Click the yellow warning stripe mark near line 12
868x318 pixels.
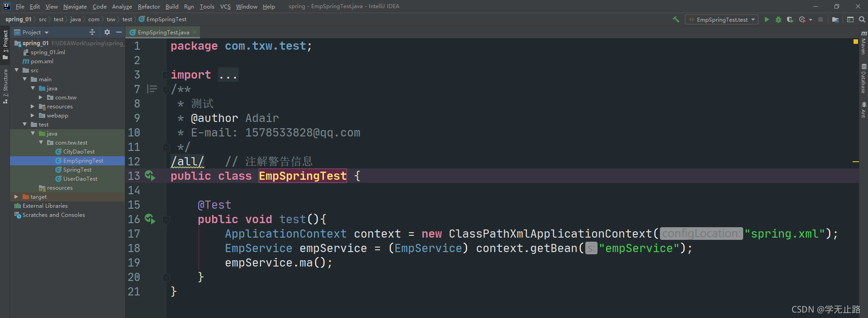coord(856,161)
